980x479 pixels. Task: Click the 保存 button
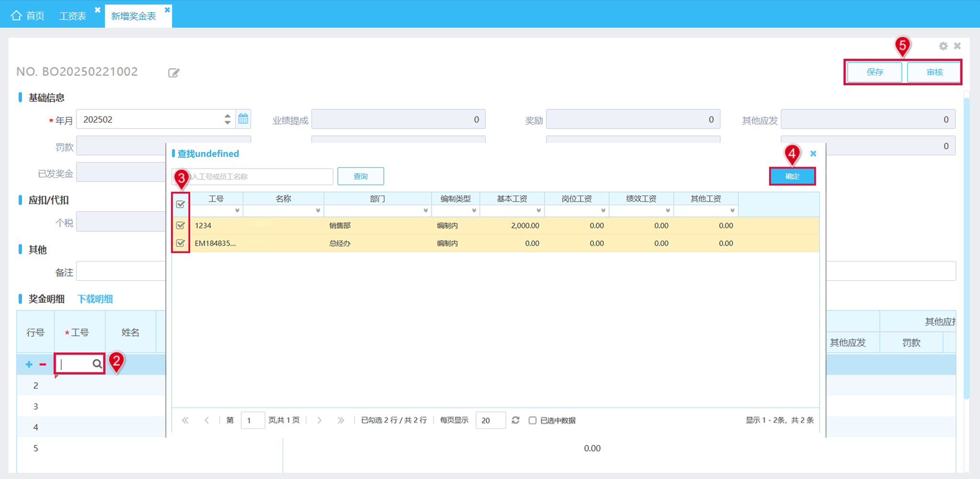874,72
